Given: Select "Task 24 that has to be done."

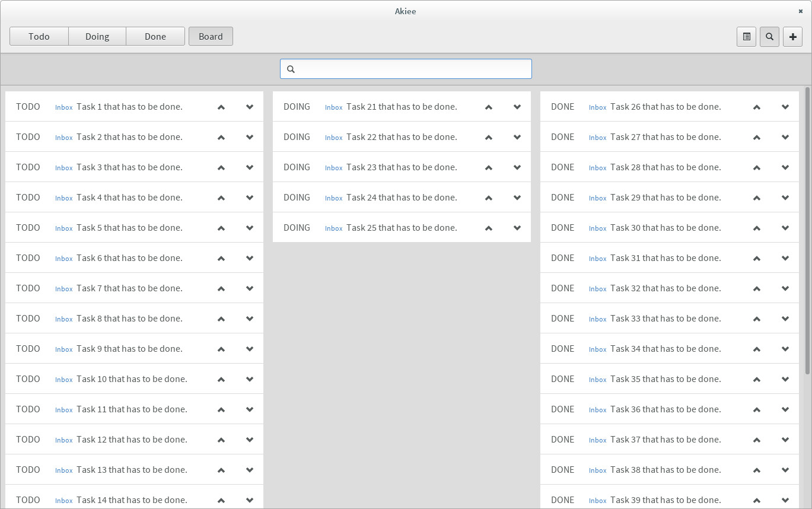Looking at the screenshot, I should coord(402,198).
